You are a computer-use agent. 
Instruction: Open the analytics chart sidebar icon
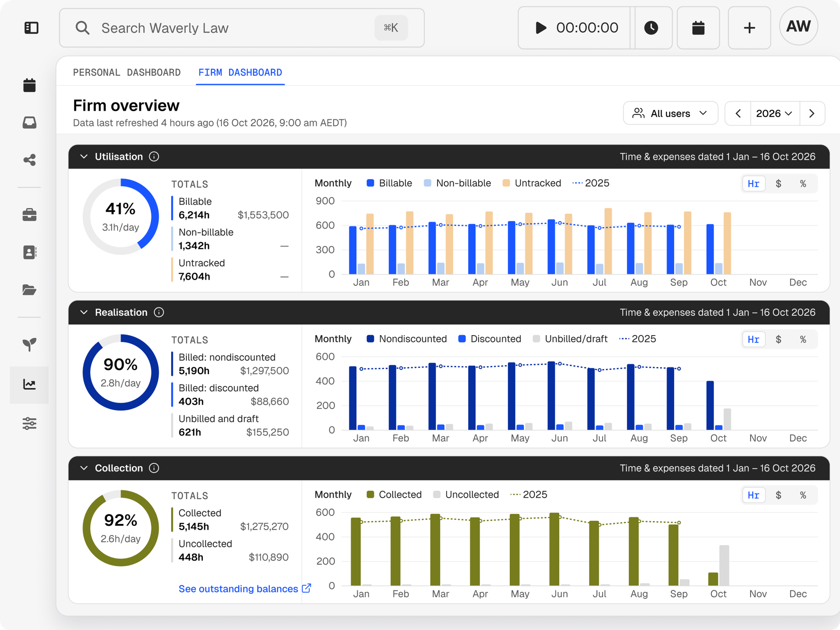coord(30,384)
